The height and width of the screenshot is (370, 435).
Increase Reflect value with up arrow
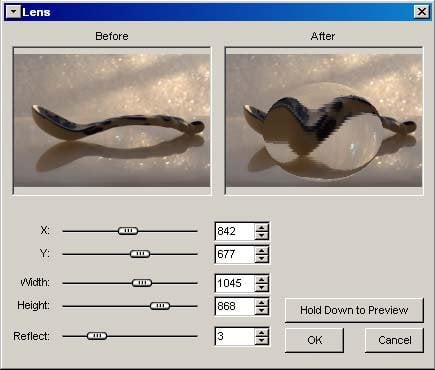pyautogui.click(x=262, y=332)
